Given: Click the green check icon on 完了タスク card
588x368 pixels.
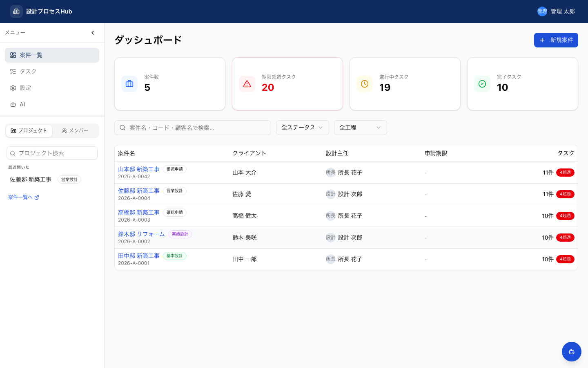Looking at the screenshot, I should [x=482, y=83].
